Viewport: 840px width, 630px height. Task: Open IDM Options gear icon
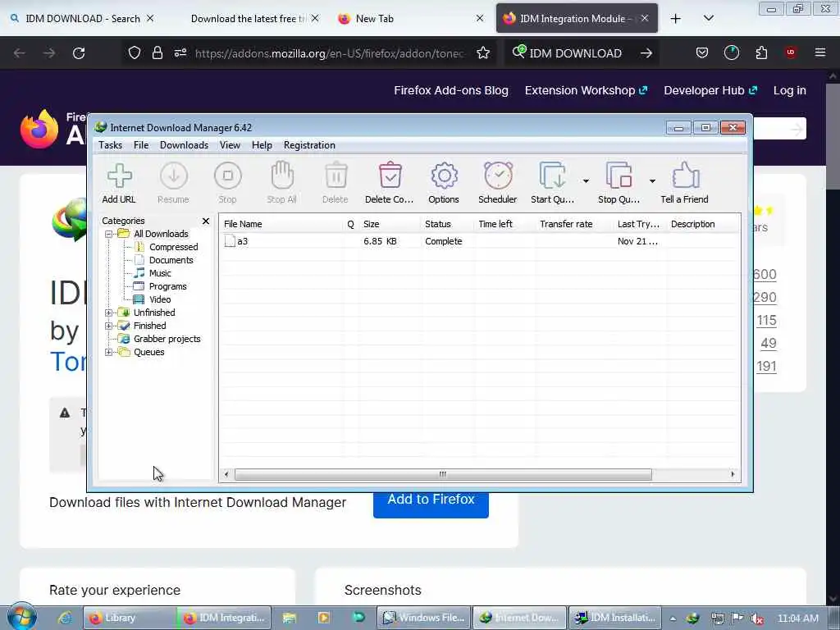coord(444,183)
